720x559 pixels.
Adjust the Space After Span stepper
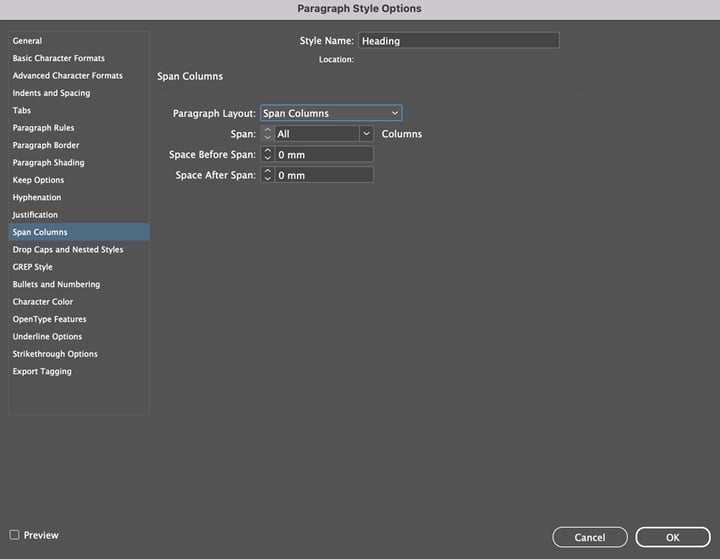point(267,175)
